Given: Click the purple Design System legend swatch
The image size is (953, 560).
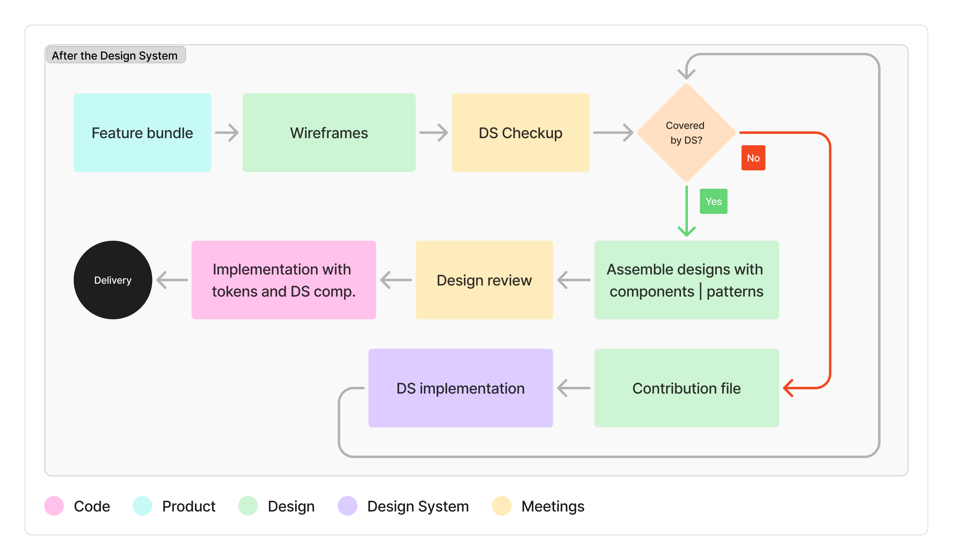Looking at the screenshot, I should (x=347, y=506).
